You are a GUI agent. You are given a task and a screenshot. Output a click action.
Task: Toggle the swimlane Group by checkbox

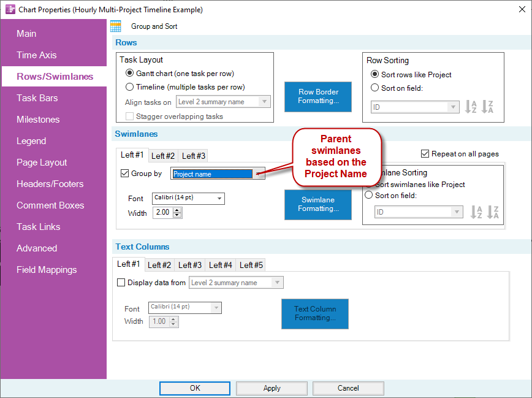click(x=124, y=173)
